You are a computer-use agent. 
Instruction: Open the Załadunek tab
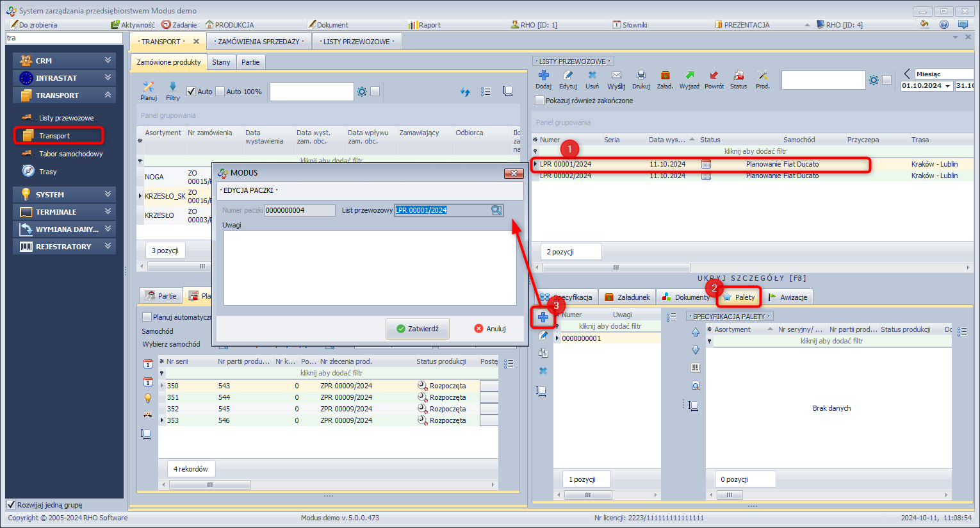pos(626,297)
